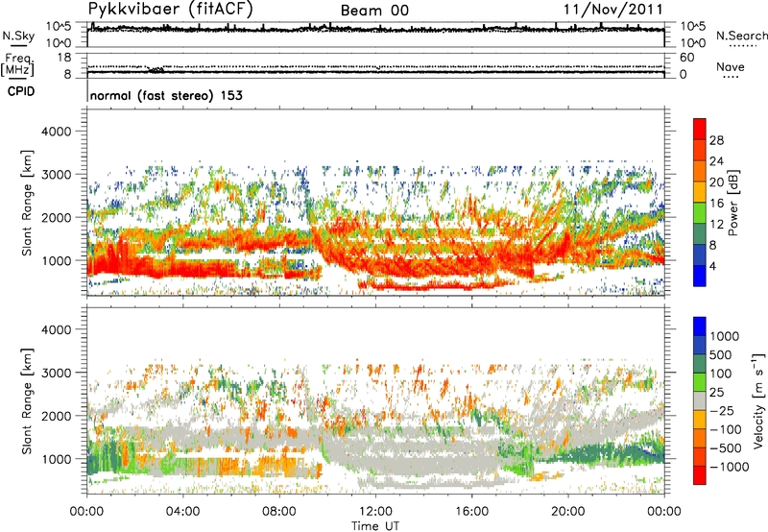
Task: Click the "24" power colorbar value
Action: point(716,161)
